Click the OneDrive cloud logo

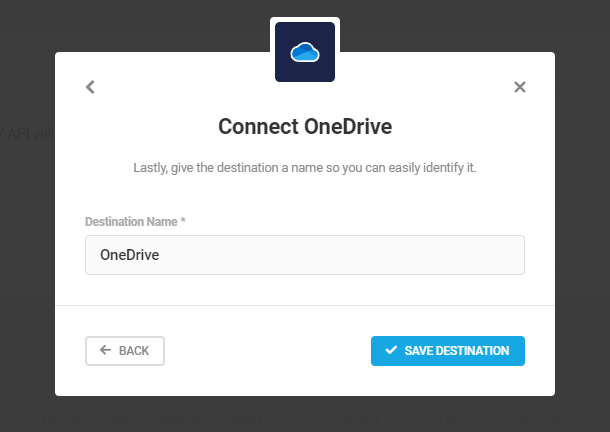point(305,52)
